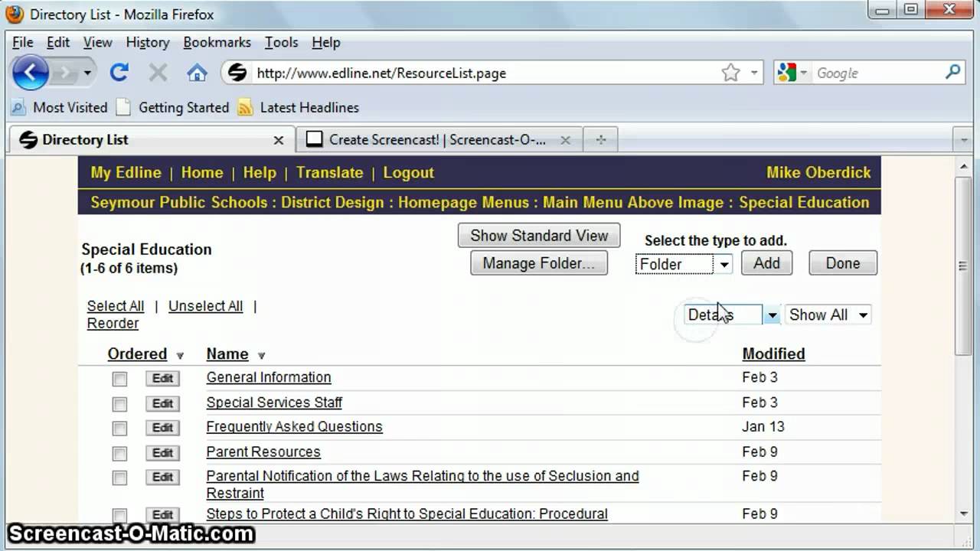
Task: Click the Firefox back arrow button
Action: pos(31,73)
